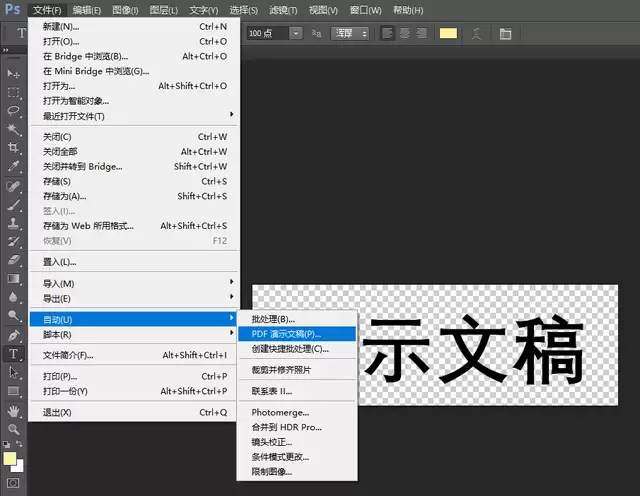The height and width of the screenshot is (496, 640).
Task: Toggle center text alignment
Action: pyautogui.click(x=404, y=33)
